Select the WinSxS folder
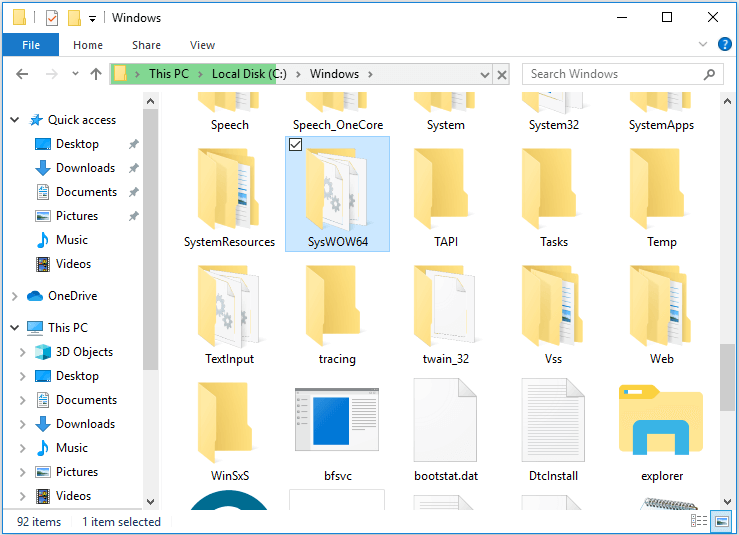 (229, 432)
